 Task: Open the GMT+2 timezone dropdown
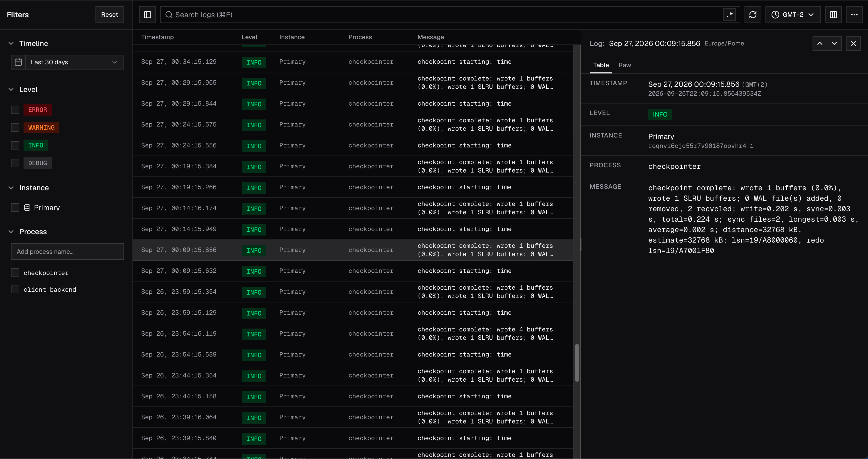coord(793,14)
